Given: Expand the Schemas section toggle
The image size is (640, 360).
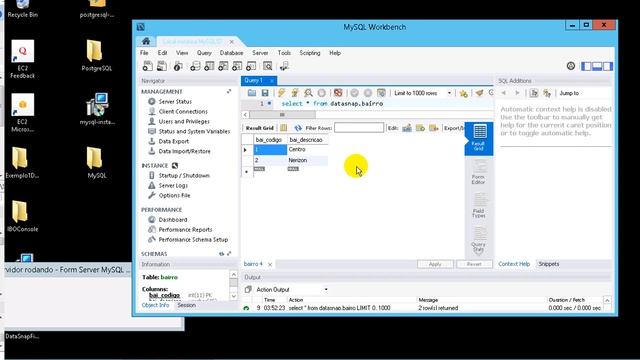Looking at the screenshot, I should click(229, 254).
